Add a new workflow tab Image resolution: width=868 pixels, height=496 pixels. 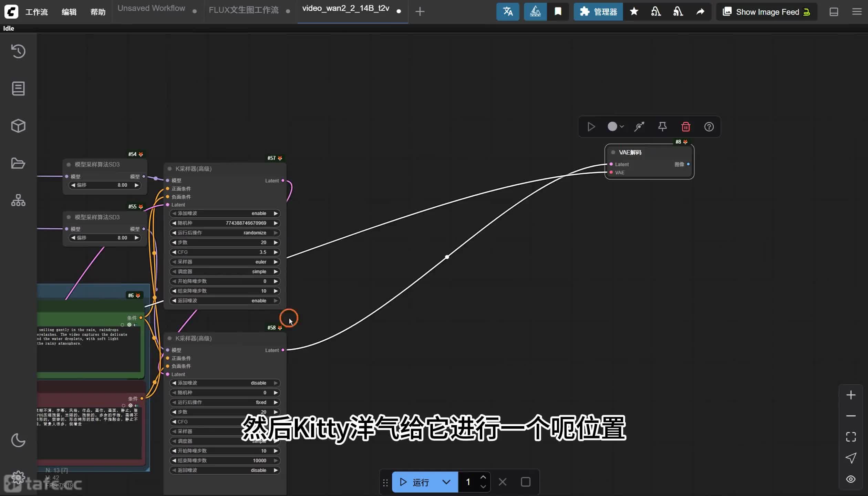pyautogui.click(x=420, y=12)
